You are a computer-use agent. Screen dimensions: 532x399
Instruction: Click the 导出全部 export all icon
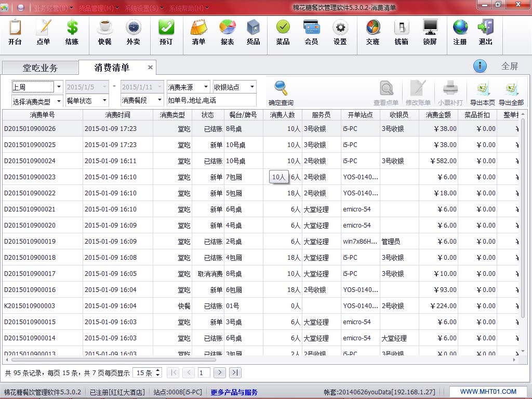pos(511,93)
